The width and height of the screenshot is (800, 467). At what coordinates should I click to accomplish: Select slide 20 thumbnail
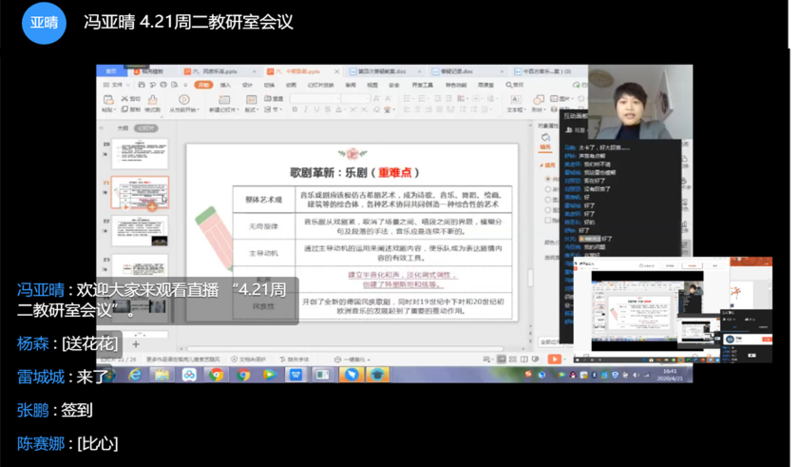(139, 154)
